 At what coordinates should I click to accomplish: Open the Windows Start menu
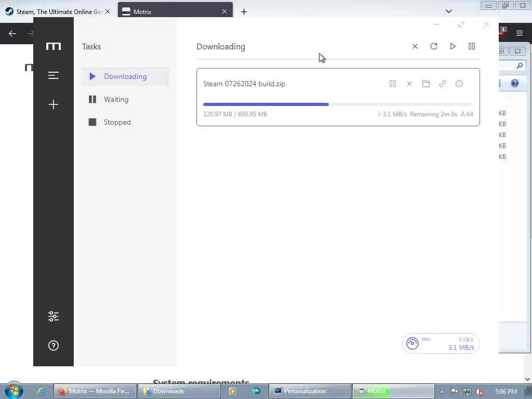(x=14, y=390)
